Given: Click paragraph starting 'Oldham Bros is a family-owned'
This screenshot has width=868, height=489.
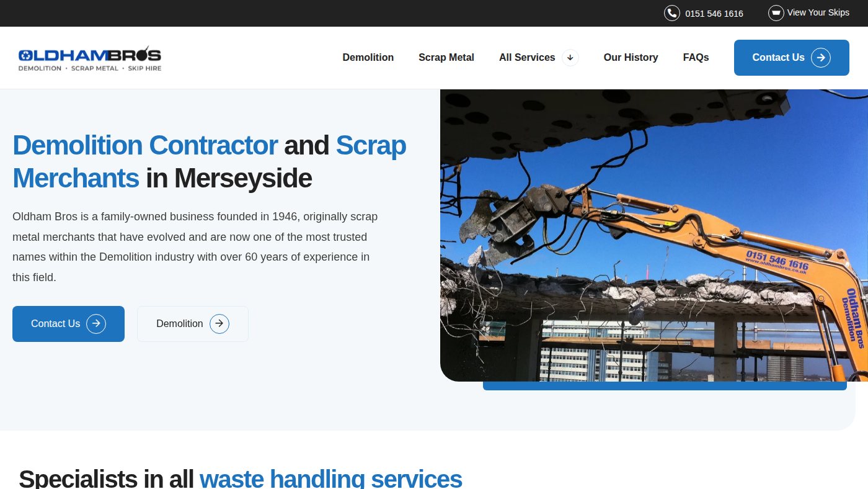Looking at the screenshot, I should (195, 247).
